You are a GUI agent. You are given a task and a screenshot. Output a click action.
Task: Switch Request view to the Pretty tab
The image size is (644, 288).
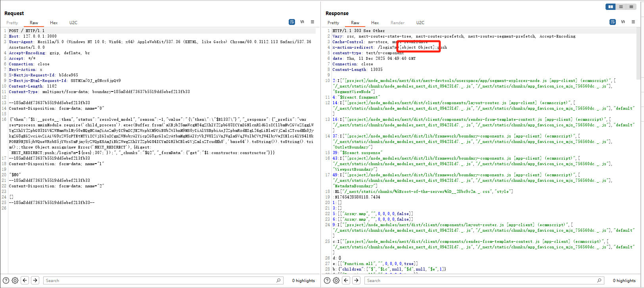[12, 23]
